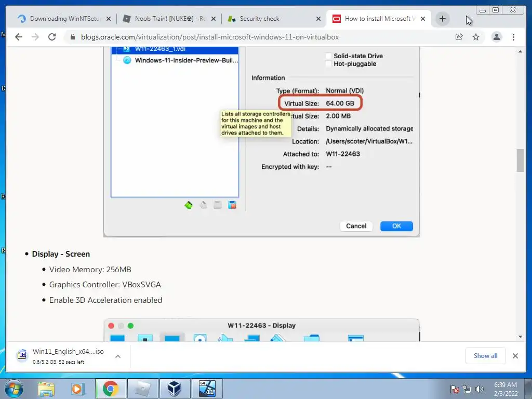Image resolution: width=532 pixels, height=399 pixels.
Task: Toggle the Solid-state Drive checkbox
Action: click(328, 56)
